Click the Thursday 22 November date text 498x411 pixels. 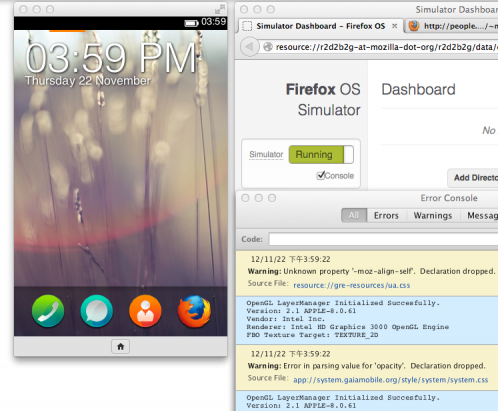[88, 81]
